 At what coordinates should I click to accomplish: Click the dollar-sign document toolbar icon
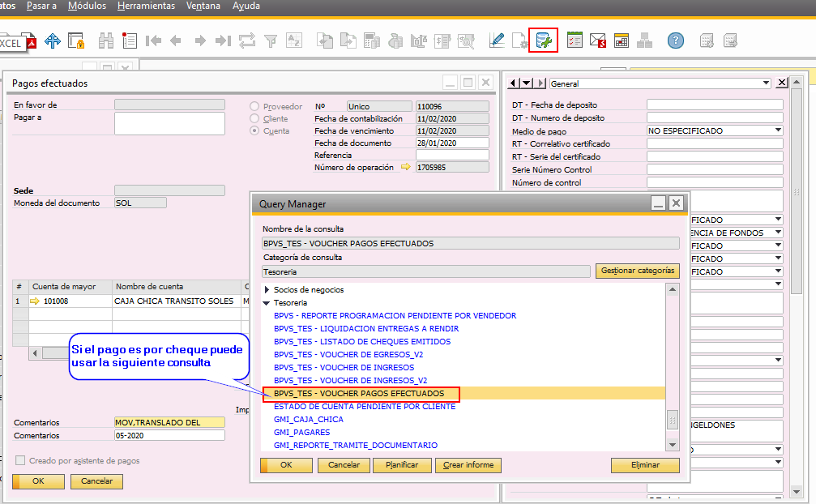(442, 41)
